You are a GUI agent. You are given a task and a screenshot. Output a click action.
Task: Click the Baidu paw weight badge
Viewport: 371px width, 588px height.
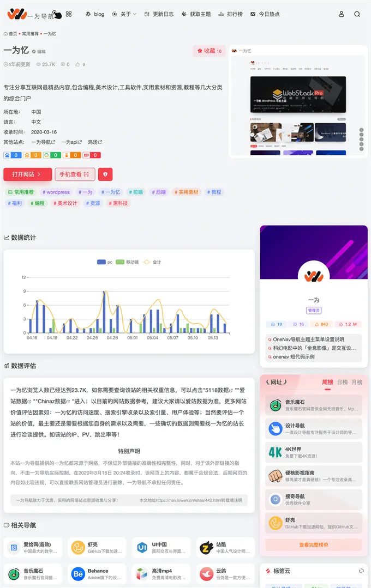click(x=12, y=155)
